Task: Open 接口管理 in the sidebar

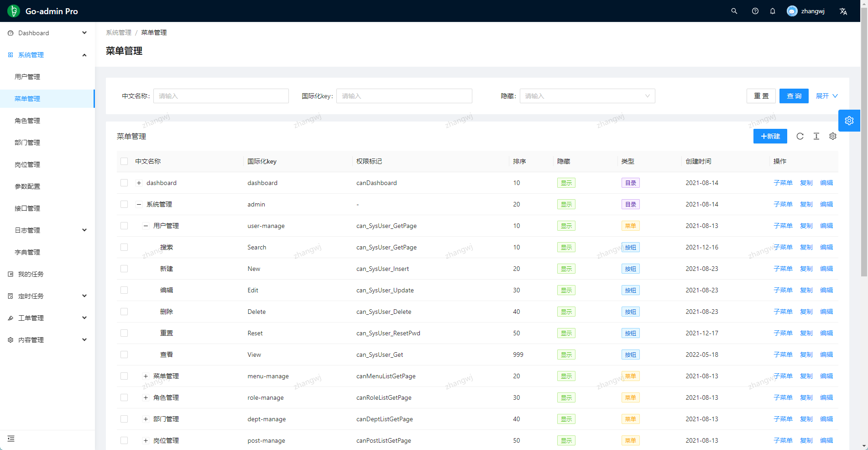Action: pyautogui.click(x=47, y=208)
